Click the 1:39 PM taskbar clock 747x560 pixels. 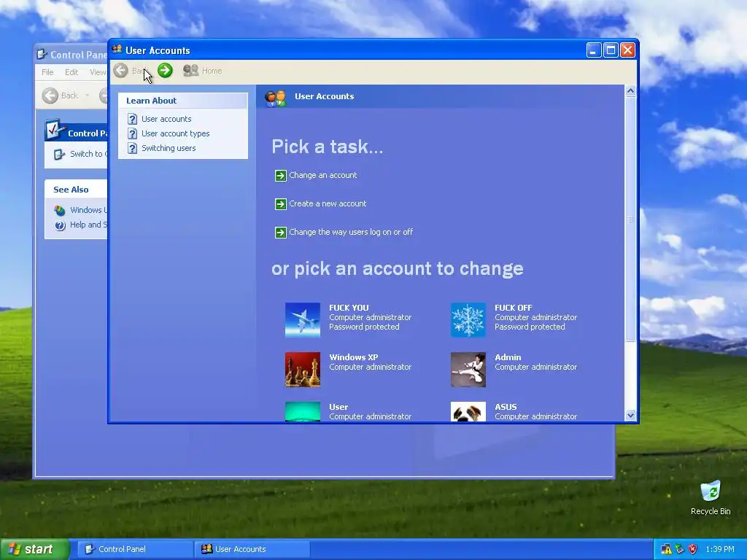[x=720, y=549]
